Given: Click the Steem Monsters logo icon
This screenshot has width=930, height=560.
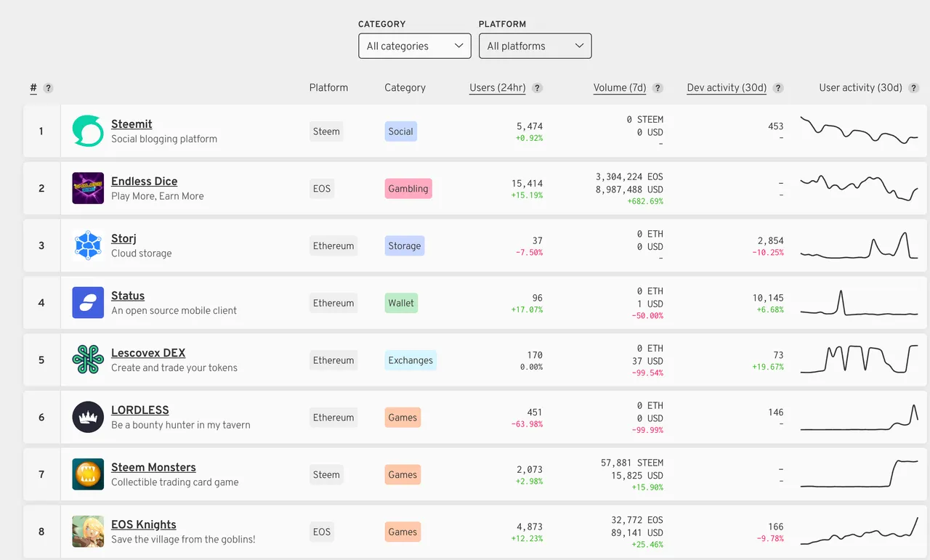Looking at the screenshot, I should click(88, 474).
